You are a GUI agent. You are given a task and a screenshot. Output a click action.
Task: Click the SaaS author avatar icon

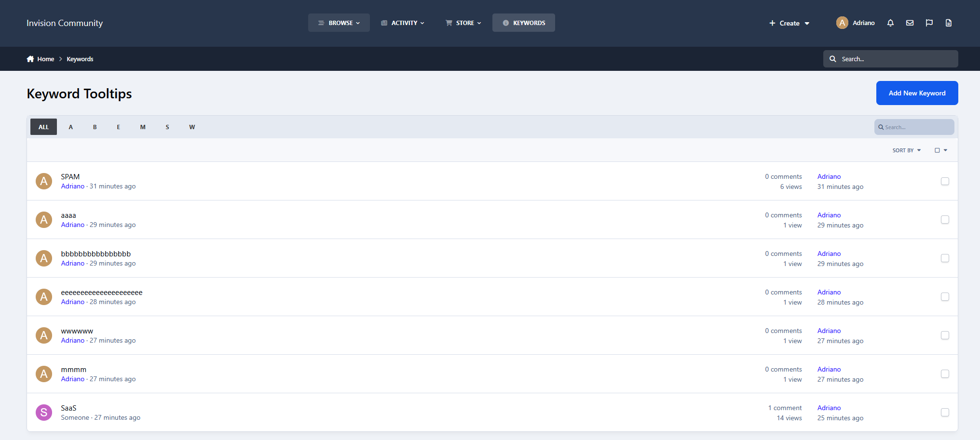[44, 413]
